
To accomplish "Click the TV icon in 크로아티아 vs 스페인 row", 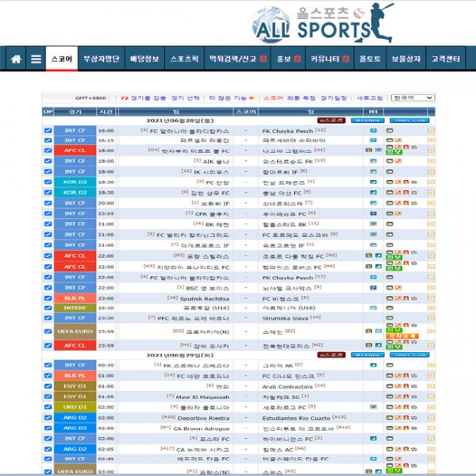I will coord(390,326).
